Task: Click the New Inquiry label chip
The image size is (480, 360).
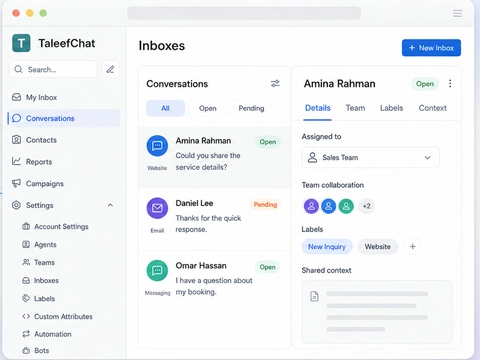Action: point(327,247)
